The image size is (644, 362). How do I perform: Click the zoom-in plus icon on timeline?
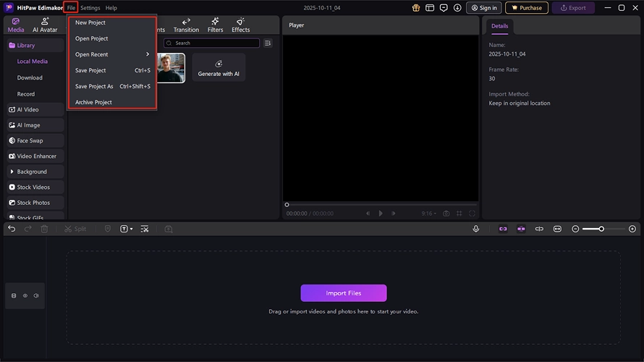pos(632,229)
